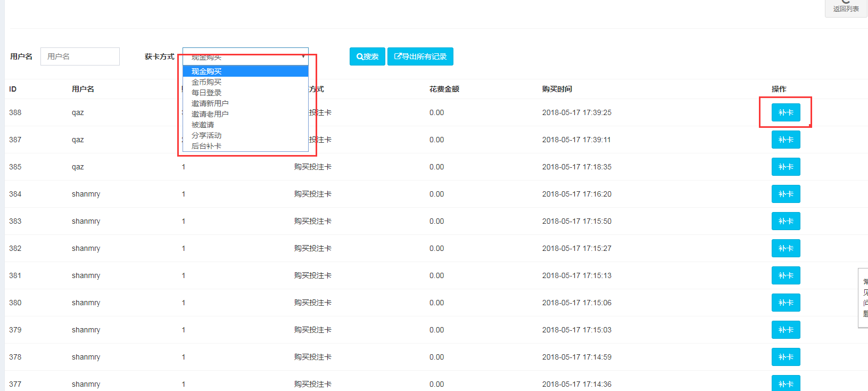Select 现金购买 option in dropdown list
This screenshot has height=391, width=868.
pos(245,71)
